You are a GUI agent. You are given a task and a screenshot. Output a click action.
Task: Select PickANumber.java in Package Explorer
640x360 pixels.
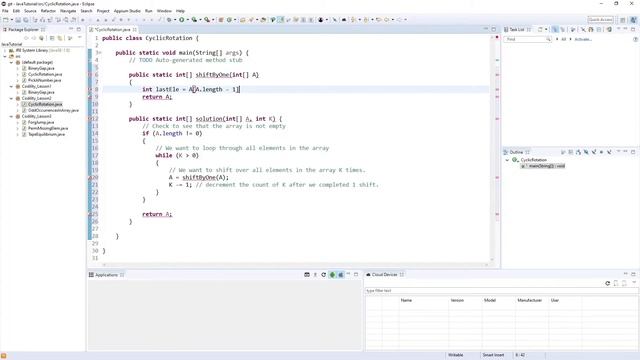pyautogui.click(x=44, y=80)
